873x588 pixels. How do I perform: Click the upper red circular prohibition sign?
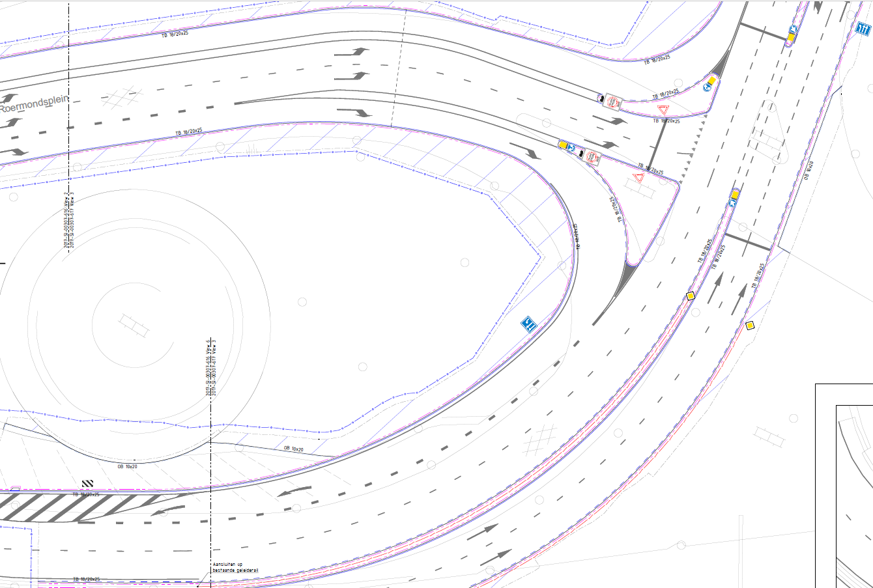pyautogui.click(x=612, y=102)
